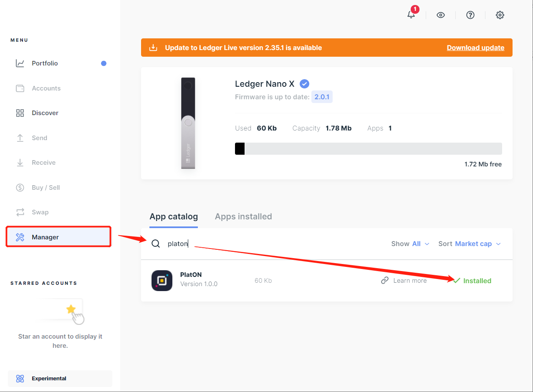The width and height of the screenshot is (533, 392).
Task: Click the search magnifier icon
Action: point(156,244)
